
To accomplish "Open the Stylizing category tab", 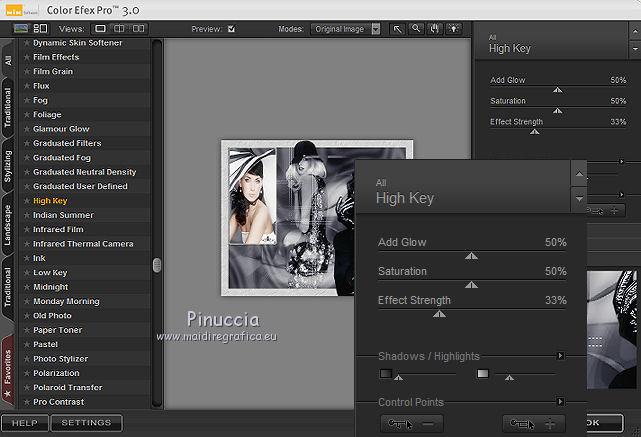I will pyautogui.click(x=8, y=168).
